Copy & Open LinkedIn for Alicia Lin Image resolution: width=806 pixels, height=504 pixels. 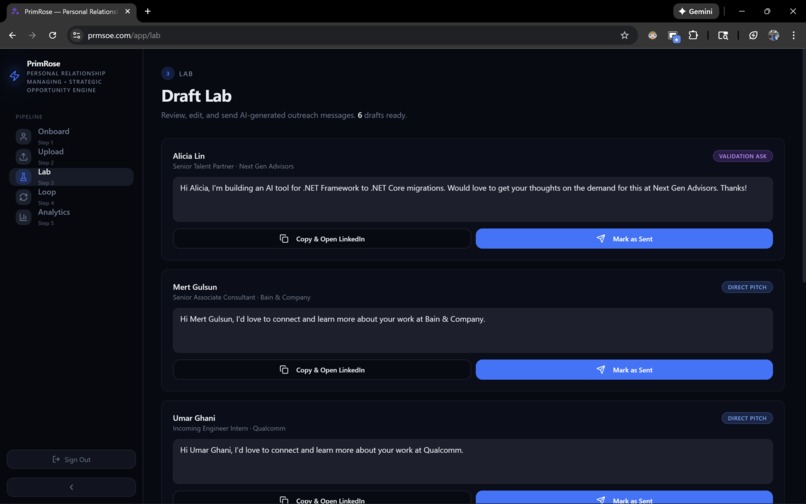pos(322,239)
